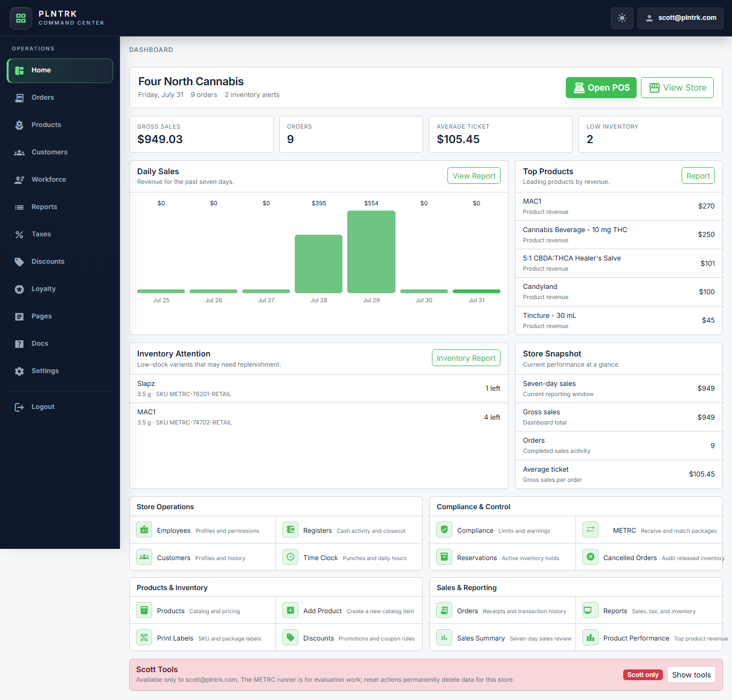Toggle the light/dark theme sun icon

coord(622,18)
